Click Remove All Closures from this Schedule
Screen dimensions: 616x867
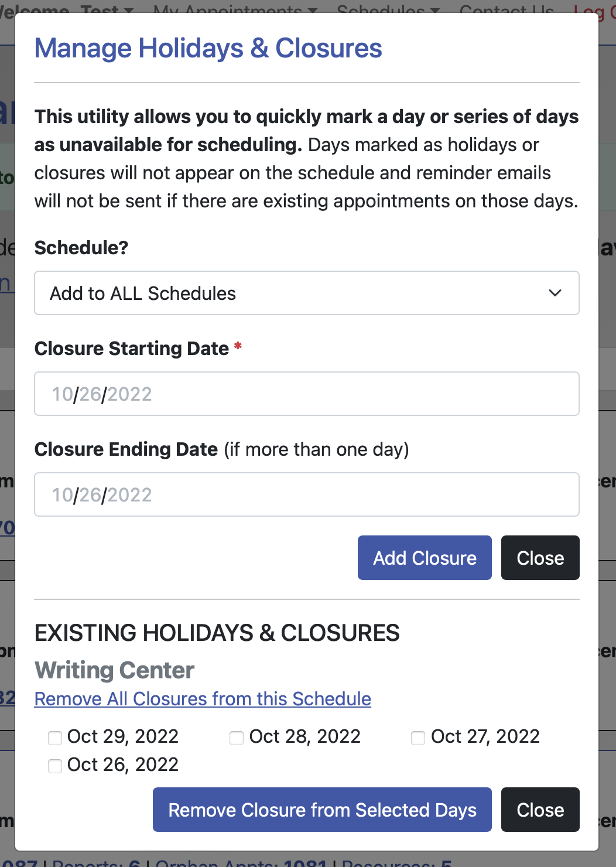(x=203, y=699)
